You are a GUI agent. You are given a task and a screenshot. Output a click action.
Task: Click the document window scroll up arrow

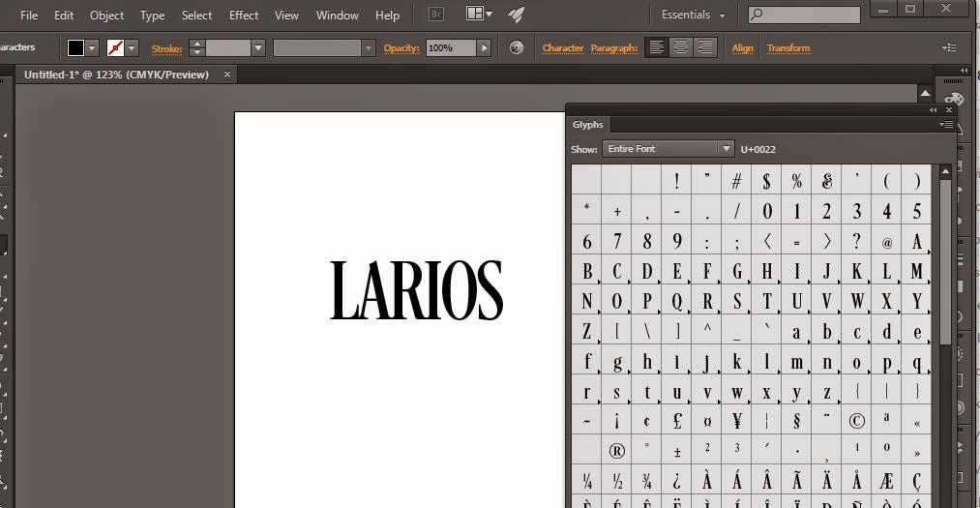925,93
